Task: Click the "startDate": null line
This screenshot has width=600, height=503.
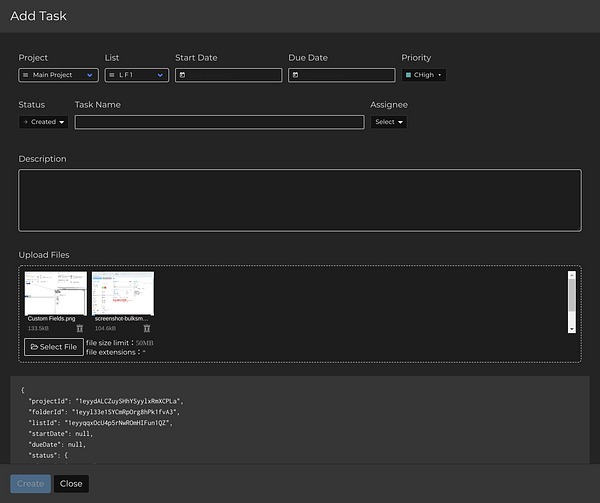Action: coord(61,434)
